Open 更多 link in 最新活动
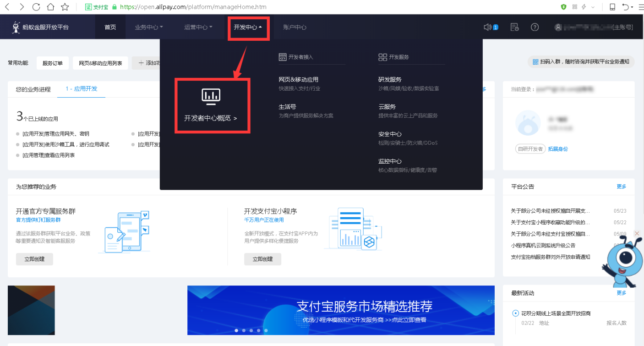Viewport: 644px width, 346px height. 621,293
